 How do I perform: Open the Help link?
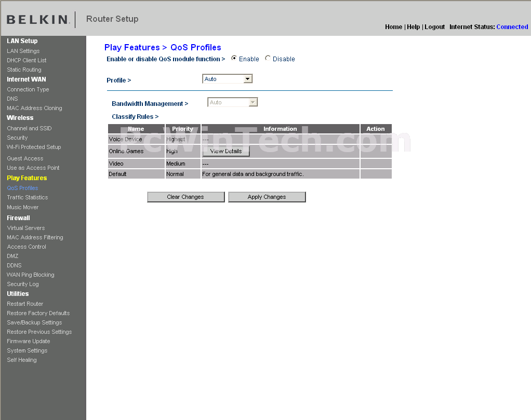(x=413, y=26)
